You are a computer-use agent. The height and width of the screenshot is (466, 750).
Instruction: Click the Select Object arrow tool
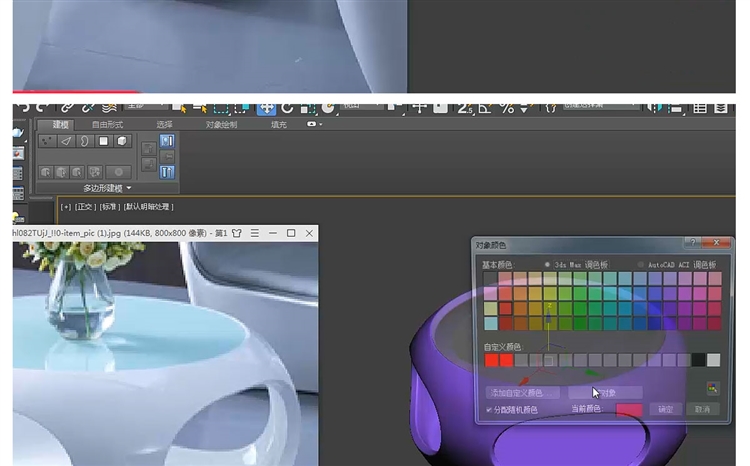(180, 108)
